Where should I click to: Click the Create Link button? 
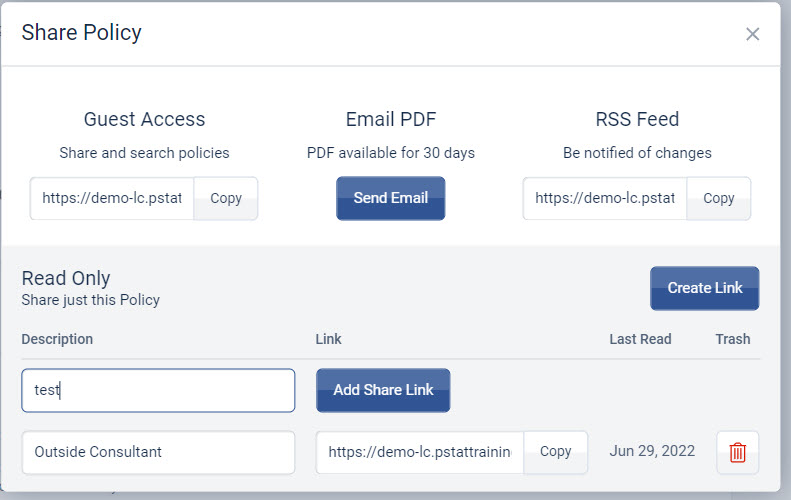click(x=704, y=288)
